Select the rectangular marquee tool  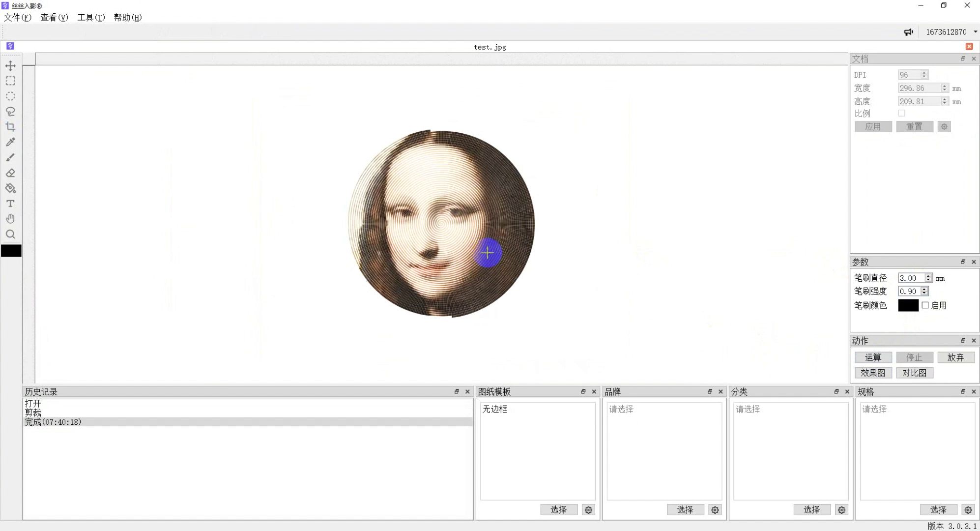pos(10,81)
